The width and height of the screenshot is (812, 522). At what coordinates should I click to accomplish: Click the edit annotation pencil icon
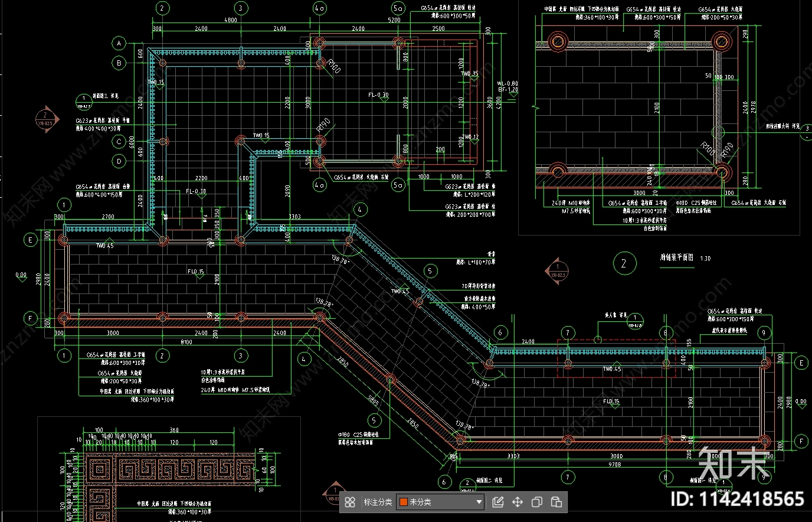point(498,502)
